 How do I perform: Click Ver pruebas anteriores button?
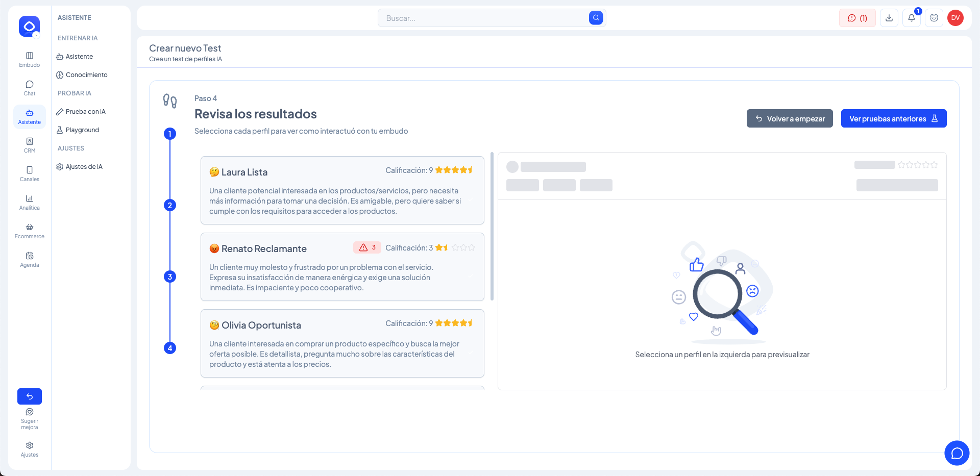[x=893, y=118]
